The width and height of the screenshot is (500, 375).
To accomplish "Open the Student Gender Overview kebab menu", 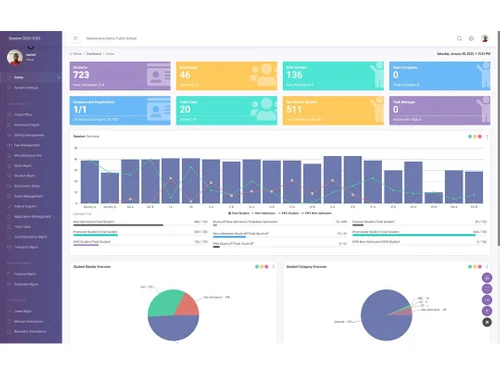I will 274,266.
